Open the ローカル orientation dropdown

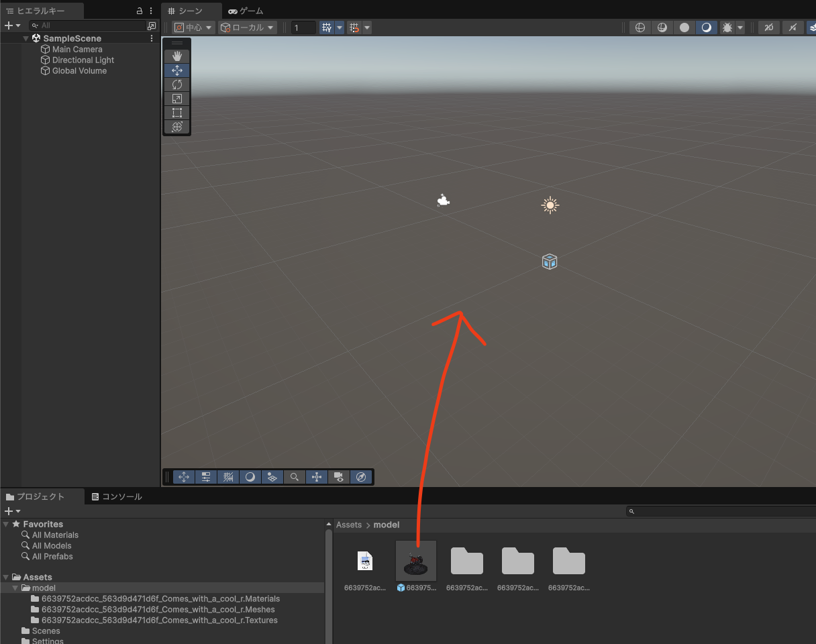click(x=246, y=27)
